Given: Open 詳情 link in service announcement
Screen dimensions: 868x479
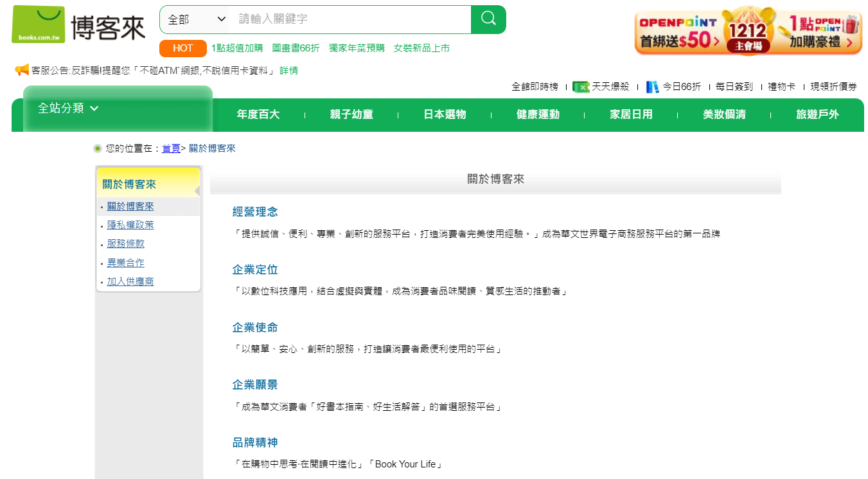Looking at the screenshot, I should point(288,70).
